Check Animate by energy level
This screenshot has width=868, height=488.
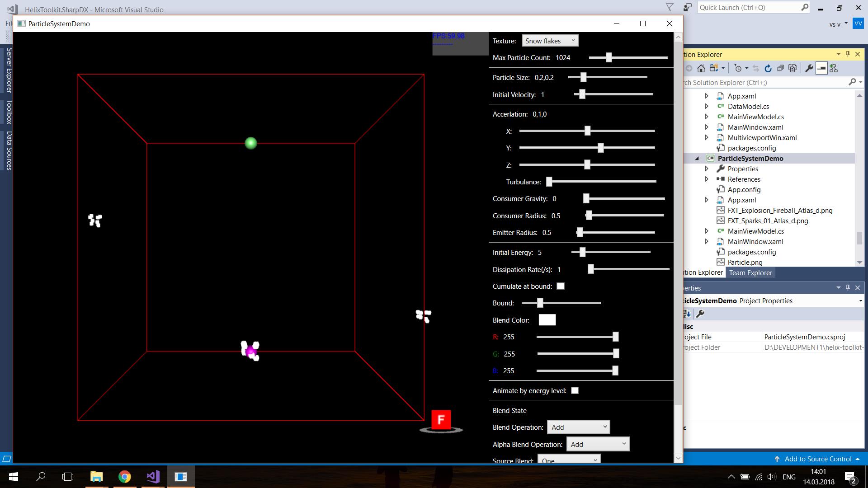[x=575, y=390]
